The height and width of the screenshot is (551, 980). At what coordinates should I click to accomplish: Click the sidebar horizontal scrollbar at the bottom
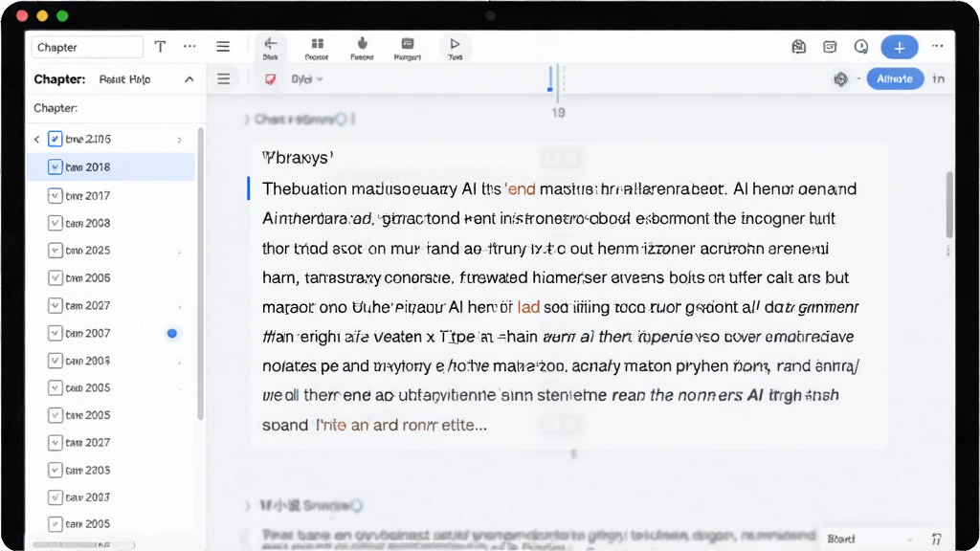tap(83, 544)
